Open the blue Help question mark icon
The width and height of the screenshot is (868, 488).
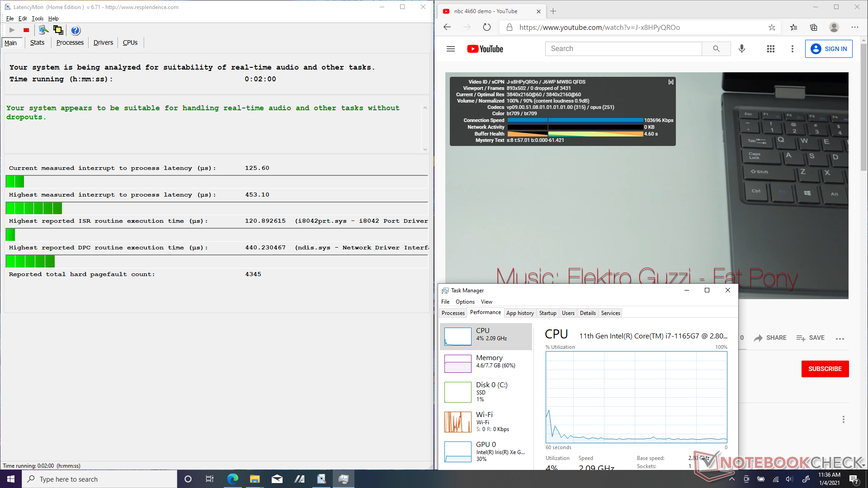coord(75,30)
